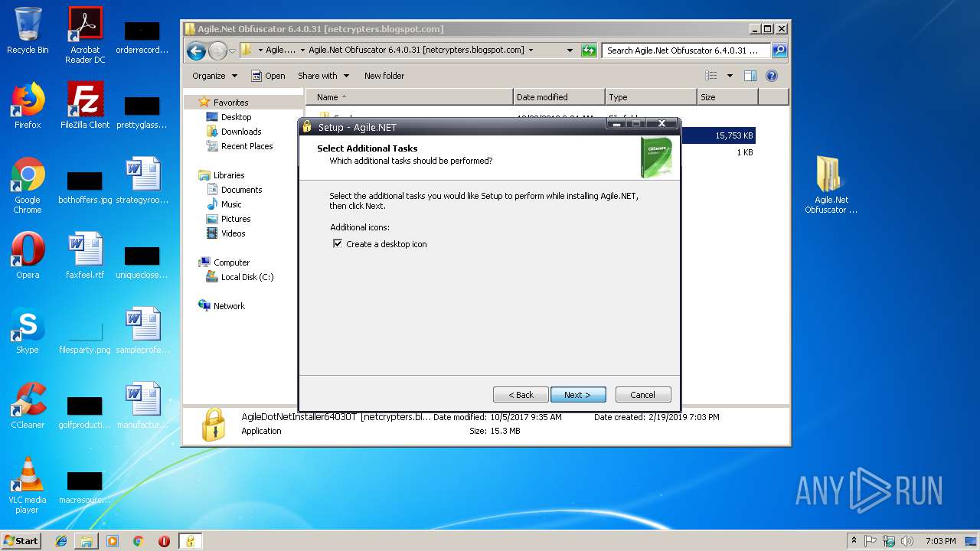Open samplеprofe Word document icon
This screenshot has width=980, height=551.
click(142, 331)
